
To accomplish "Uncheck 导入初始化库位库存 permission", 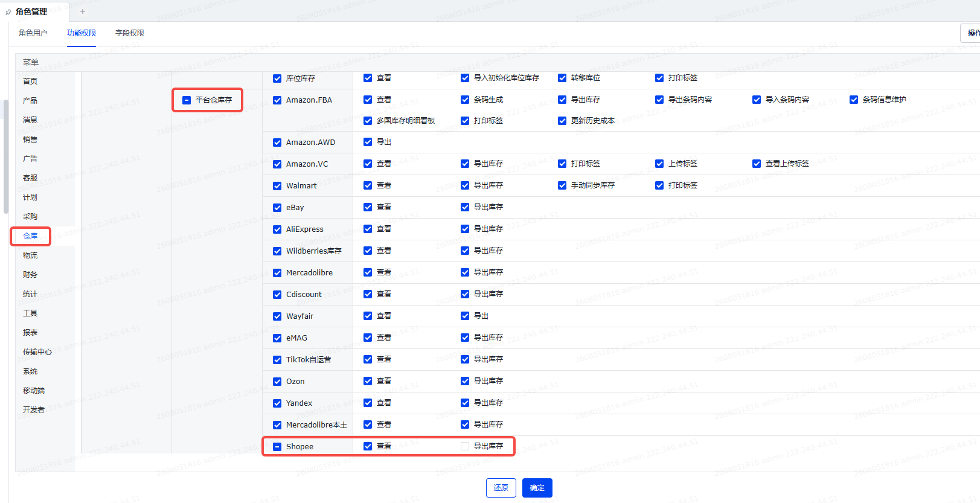I will 465,78.
